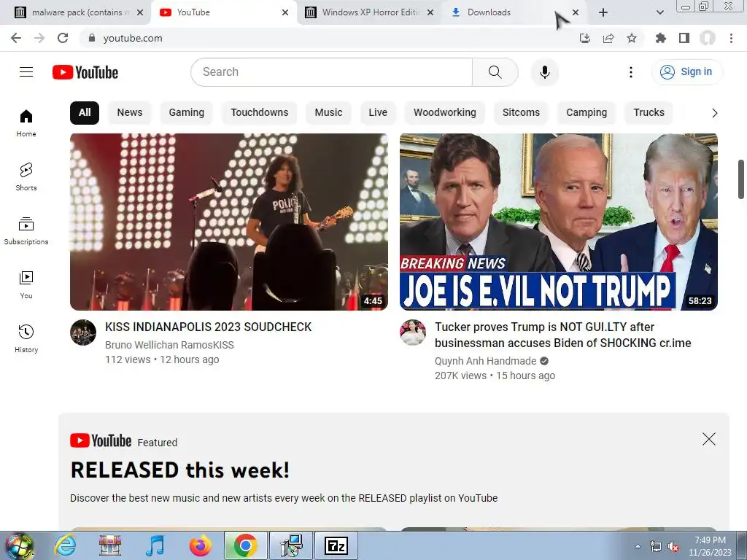The image size is (747, 560).
Task: Click the install app icon in address bar
Action: (585, 38)
